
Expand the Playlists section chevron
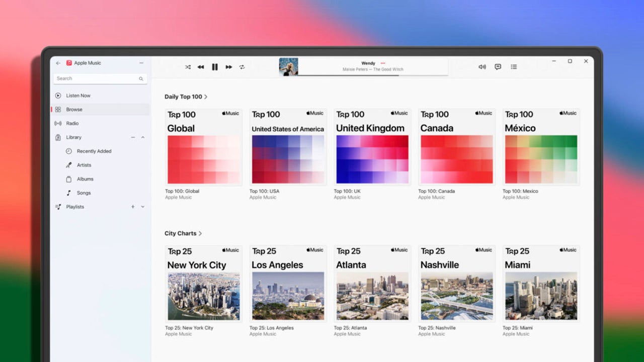pyautogui.click(x=143, y=207)
